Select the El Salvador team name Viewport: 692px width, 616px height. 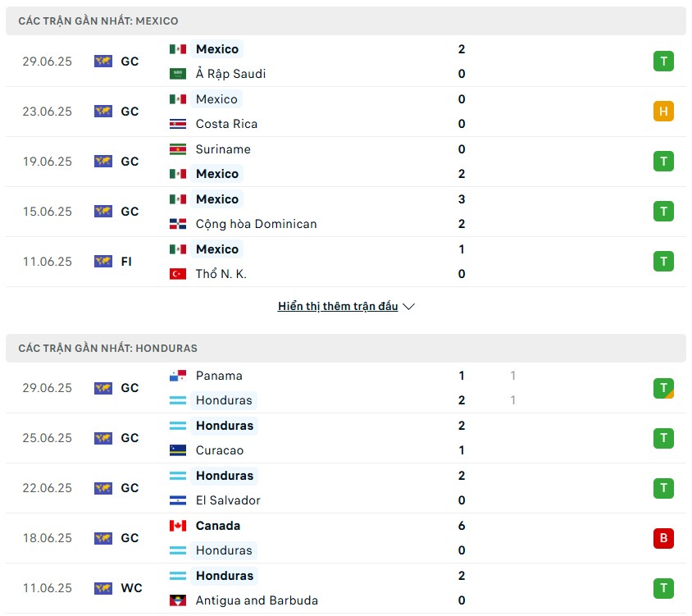coord(228,500)
